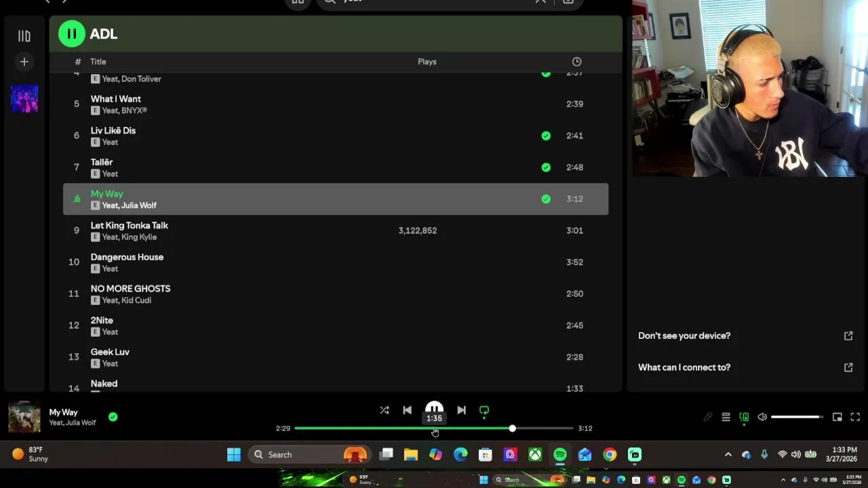Toggle saved checkmark on My Way row
The height and width of the screenshot is (488, 868).
click(x=546, y=199)
